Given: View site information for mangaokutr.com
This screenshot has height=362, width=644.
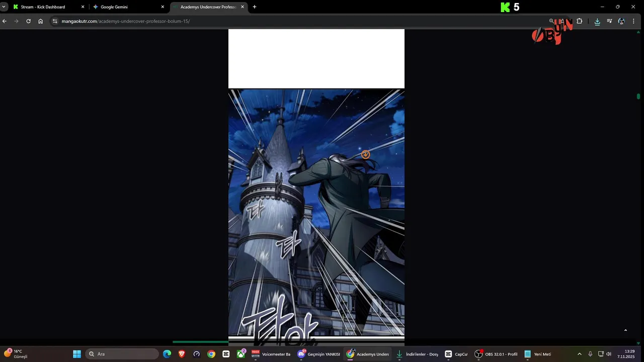Looking at the screenshot, I should tap(55, 21).
